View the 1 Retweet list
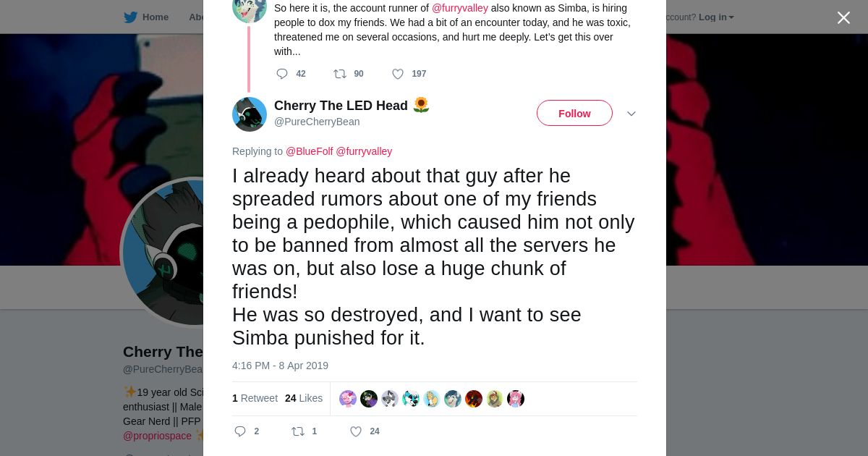 (x=255, y=398)
